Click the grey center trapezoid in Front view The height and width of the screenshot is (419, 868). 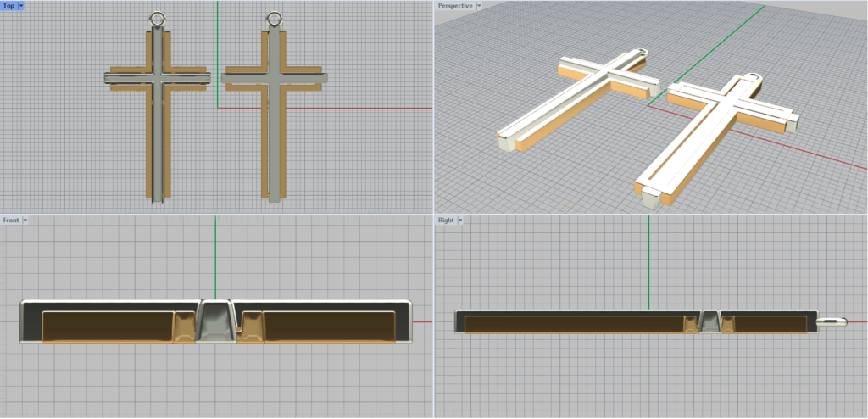point(215,321)
